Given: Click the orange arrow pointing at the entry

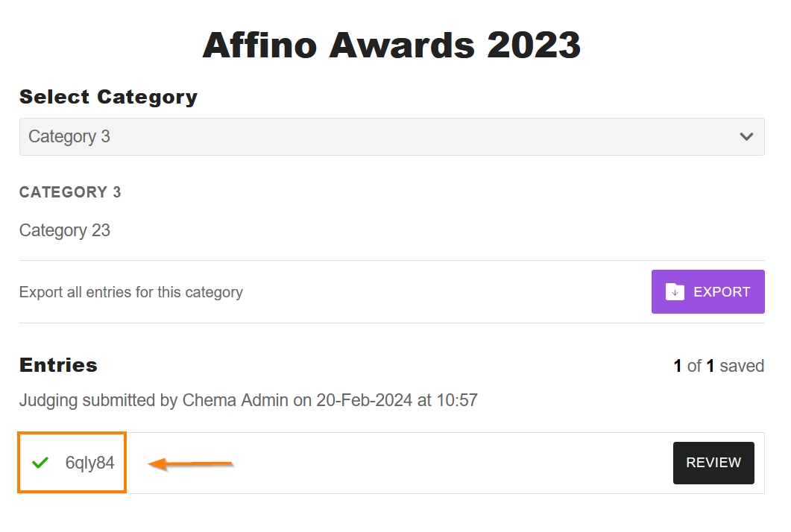Looking at the screenshot, I should pos(191,464).
